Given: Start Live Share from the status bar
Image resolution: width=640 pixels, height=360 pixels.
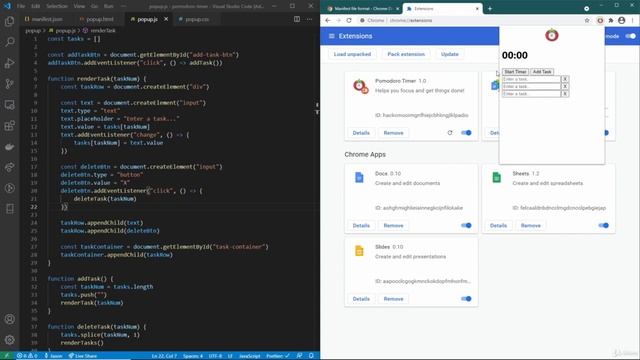Looking at the screenshot, I should (x=83, y=356).
